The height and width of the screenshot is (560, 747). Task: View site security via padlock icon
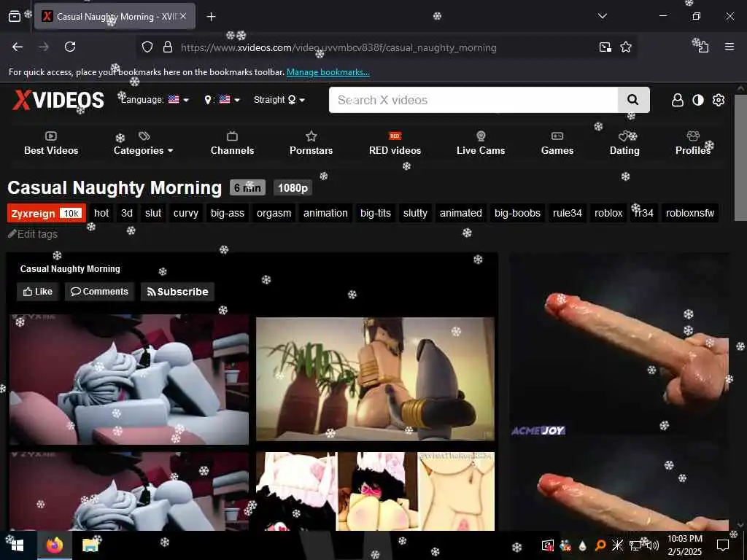coord(167,47)
